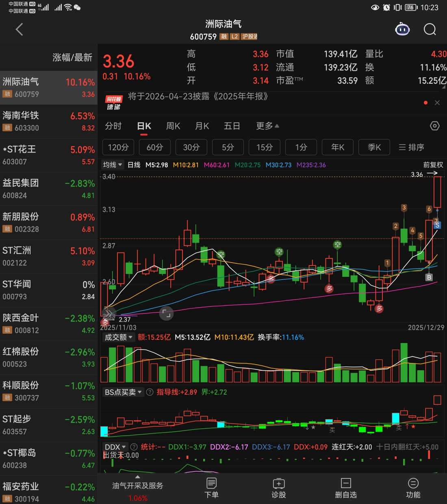Switch to the 日K tab
Viewport: 447px width, 504px height.
[144, 126]
